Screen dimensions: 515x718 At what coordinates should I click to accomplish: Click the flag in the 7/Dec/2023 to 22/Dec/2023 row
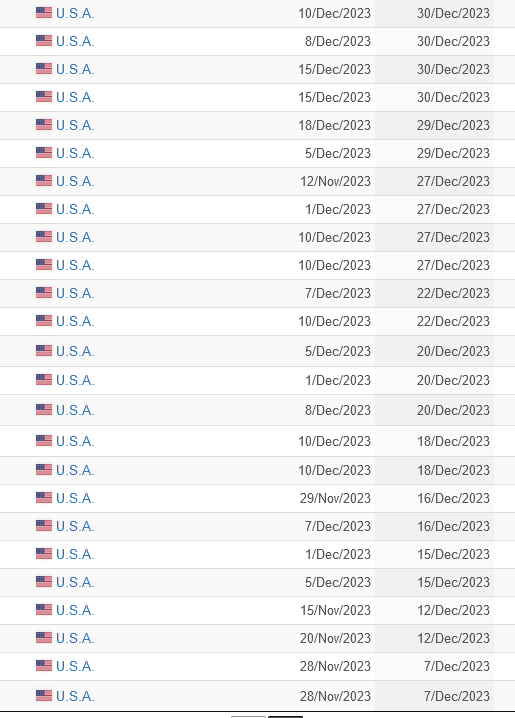pos(44,293)
